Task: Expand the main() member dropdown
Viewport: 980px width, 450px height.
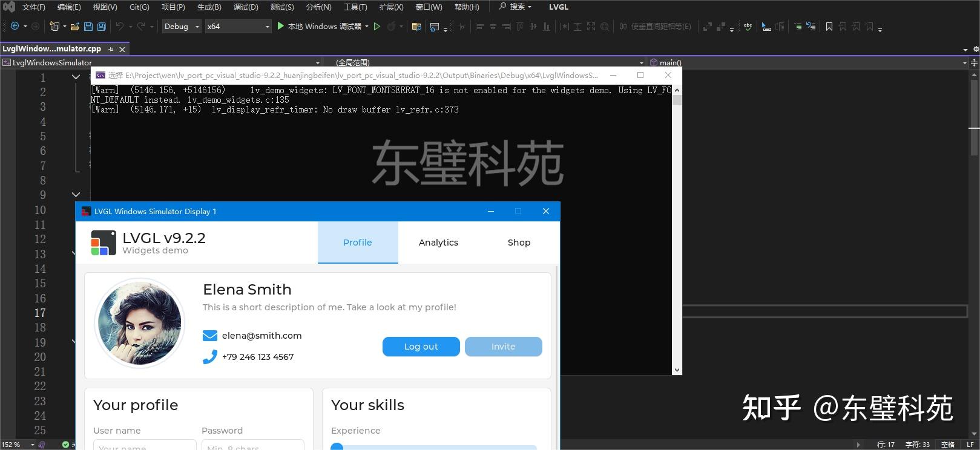Action: pyautogui.click(x=964, y=62)
